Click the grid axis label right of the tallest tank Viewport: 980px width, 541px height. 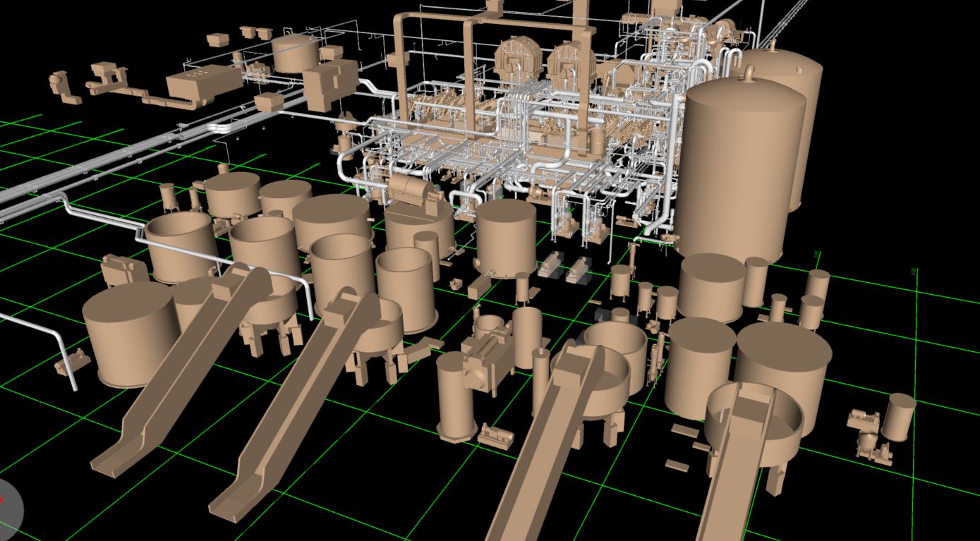[817, 253]
